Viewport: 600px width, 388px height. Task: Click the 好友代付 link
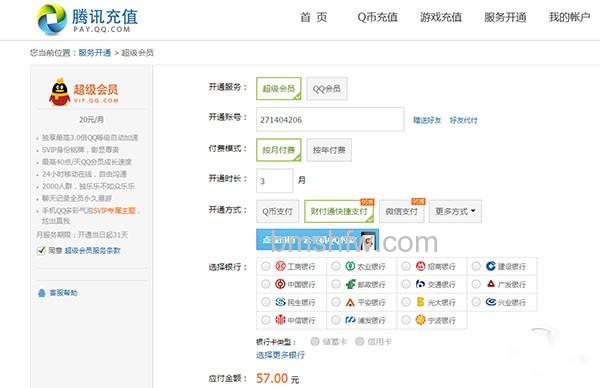pyautogui.click(x=463, y=120)
